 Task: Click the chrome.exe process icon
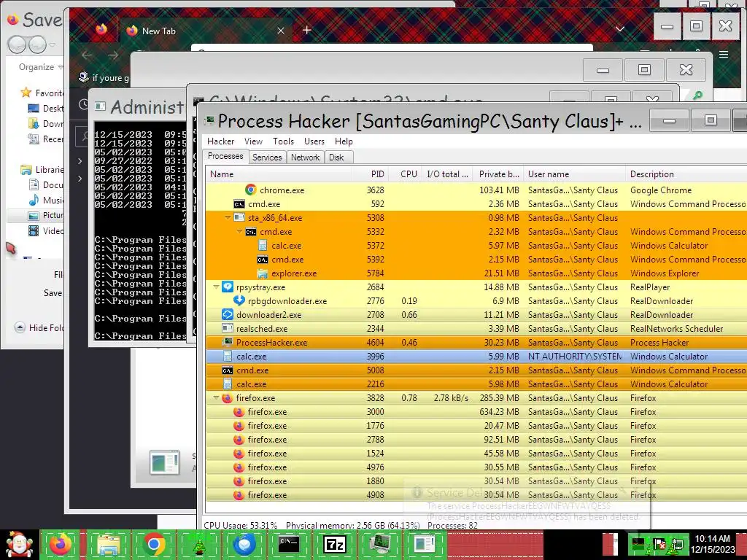(251, 190)
